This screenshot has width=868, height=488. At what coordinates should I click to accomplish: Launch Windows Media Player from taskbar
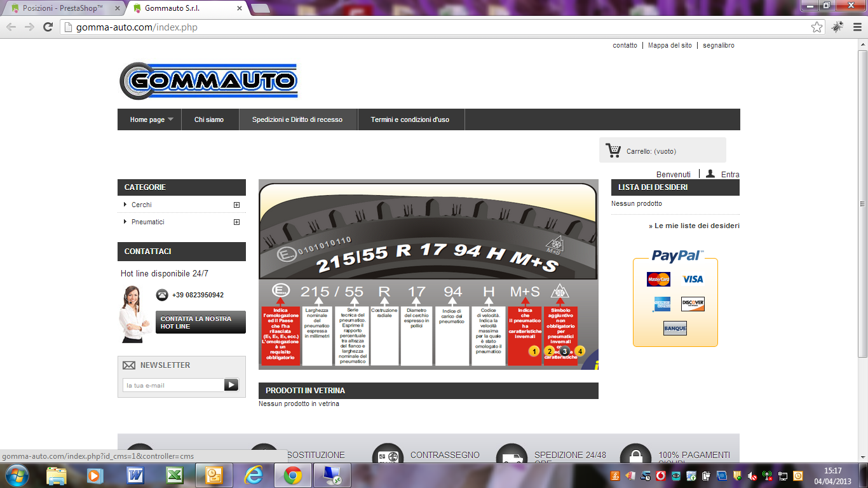pyautogui.click(x=95, y=475)
